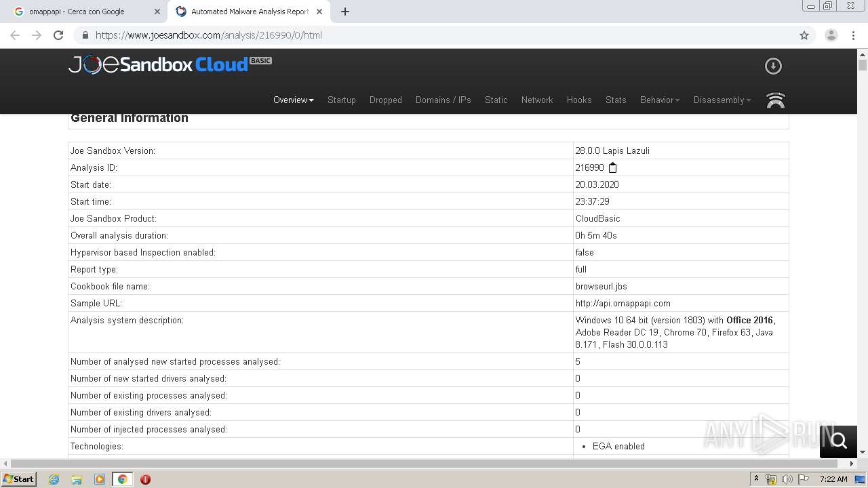
Task: Expand the Behavior dropdown menu
Action: click(660, 100)
